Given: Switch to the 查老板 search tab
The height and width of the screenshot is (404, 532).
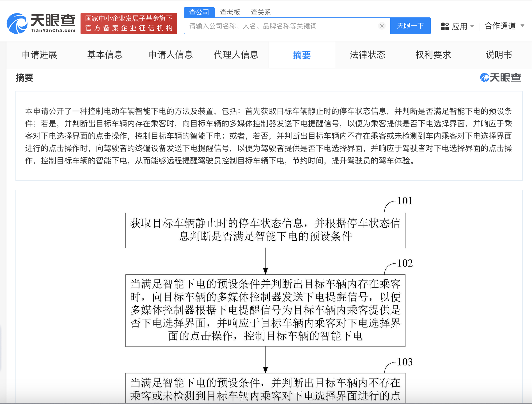Looking at the screenshot, I should click(x=230, y=12).
